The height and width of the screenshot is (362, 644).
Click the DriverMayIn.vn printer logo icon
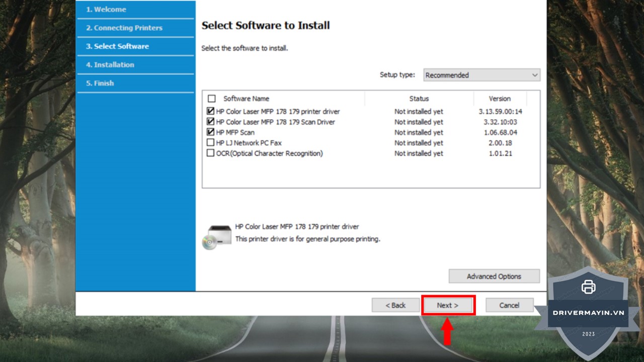click(588, 287)
